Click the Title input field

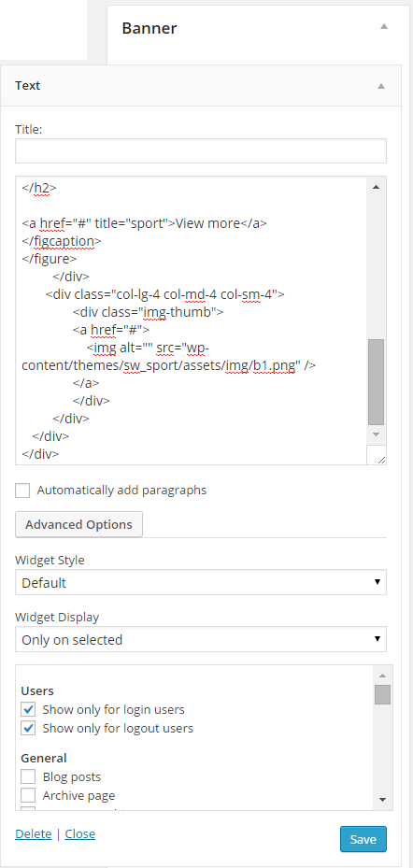click(200, 151)
